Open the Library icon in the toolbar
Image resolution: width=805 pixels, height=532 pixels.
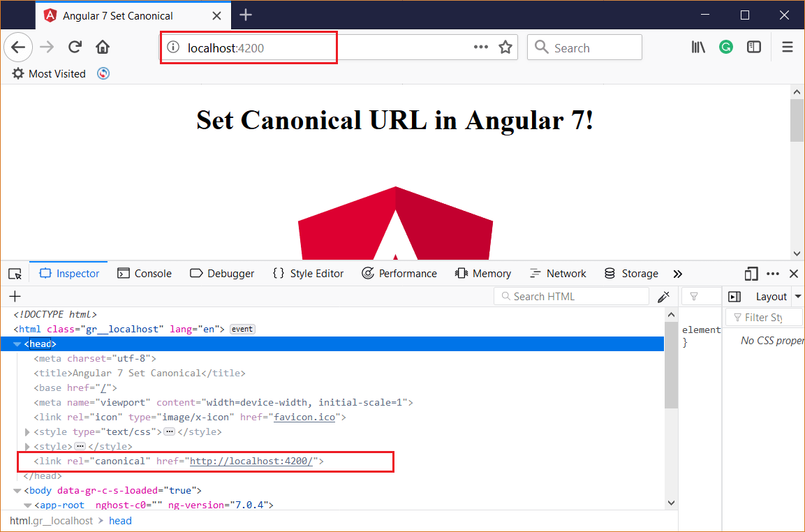(698, 47)
